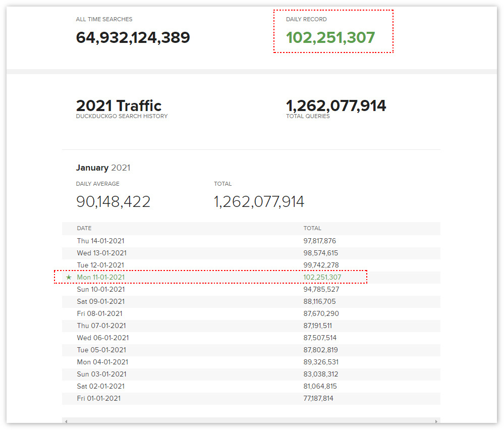The height and width of the screenshot is (430, 504).
Task: Click the green 102,251,307 total in the table
Action: tap(322, 278)
